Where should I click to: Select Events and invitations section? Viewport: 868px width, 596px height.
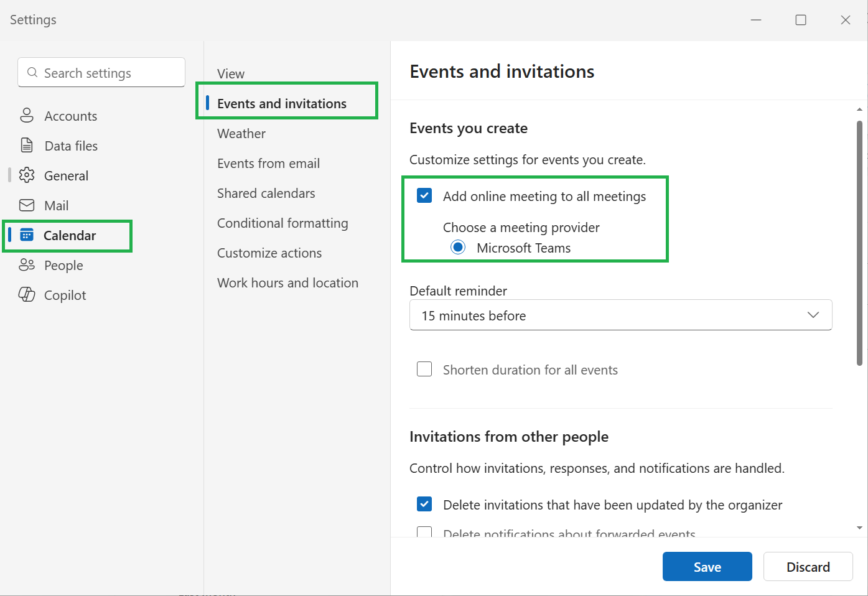(x=282, y=103)
